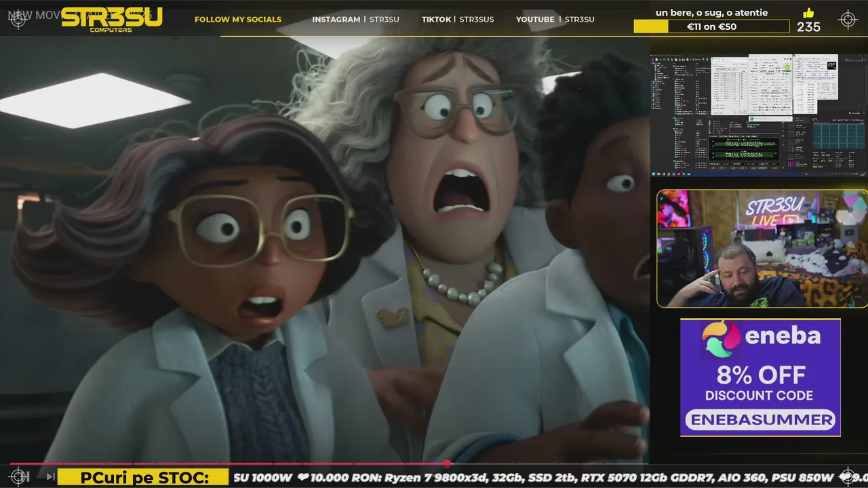Click the eneba brand name text
The width and height of the screenshot is (868, 488).
[783, 335]
